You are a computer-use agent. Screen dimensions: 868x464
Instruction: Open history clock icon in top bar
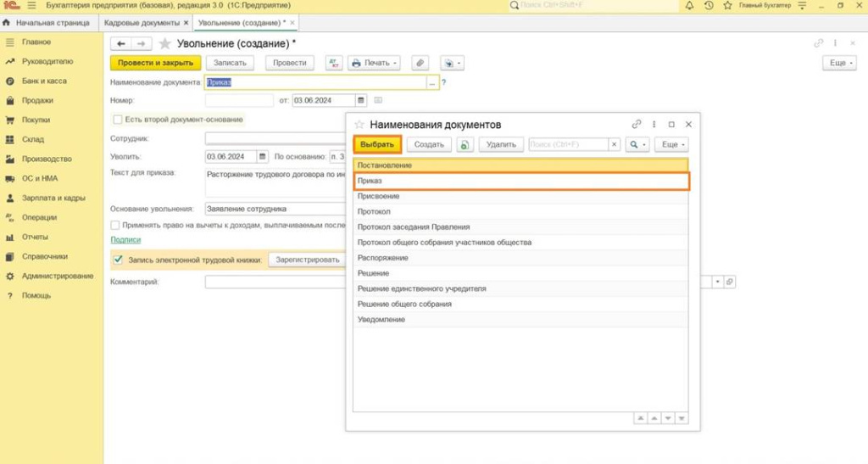point(709,6)
